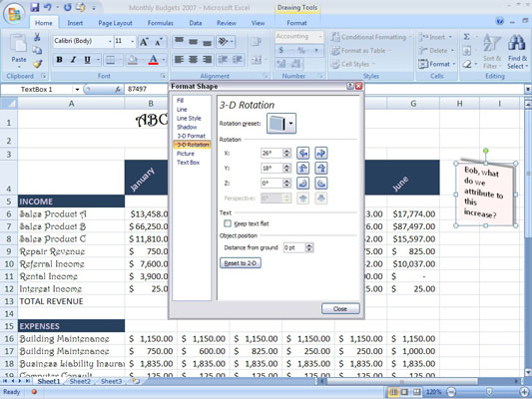Click the AutoSum sigma icon
Viewport: 532px width, 399px height.
[x=467, y=37]
